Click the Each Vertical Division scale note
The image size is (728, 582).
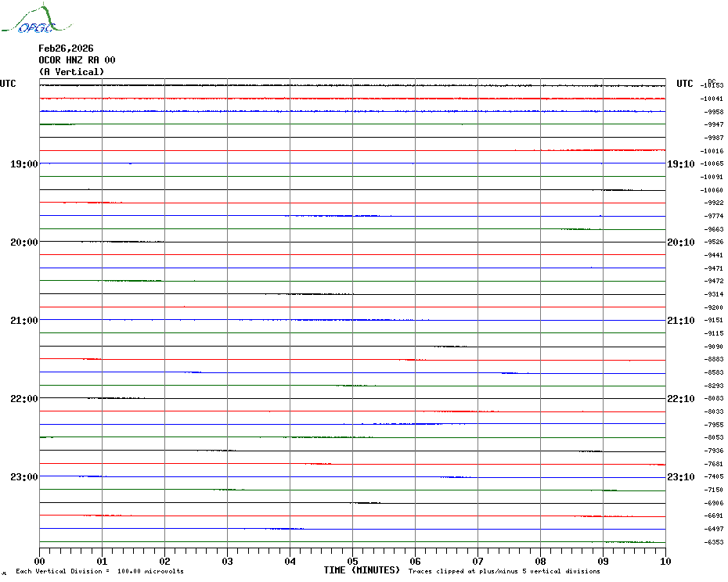(x=99, y=571)
